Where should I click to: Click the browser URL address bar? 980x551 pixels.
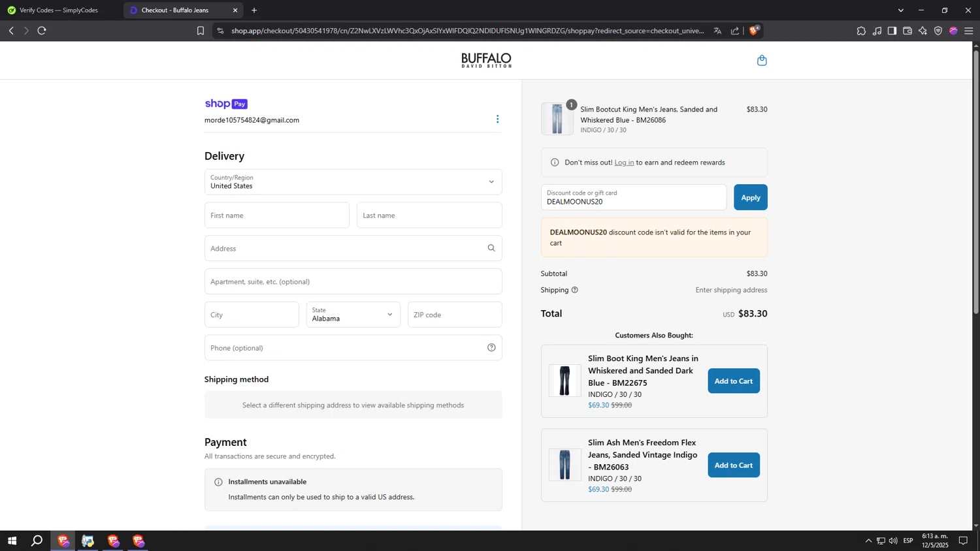tap(467, 31)
